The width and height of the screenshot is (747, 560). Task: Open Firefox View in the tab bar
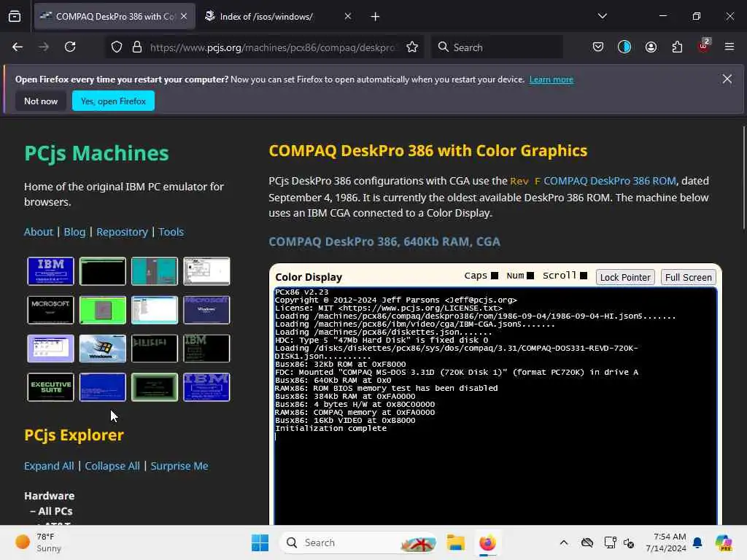click(x=15, y=17)
